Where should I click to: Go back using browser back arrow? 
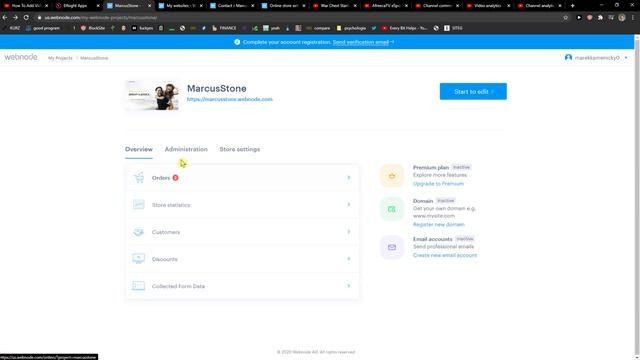tap(5, 18)
